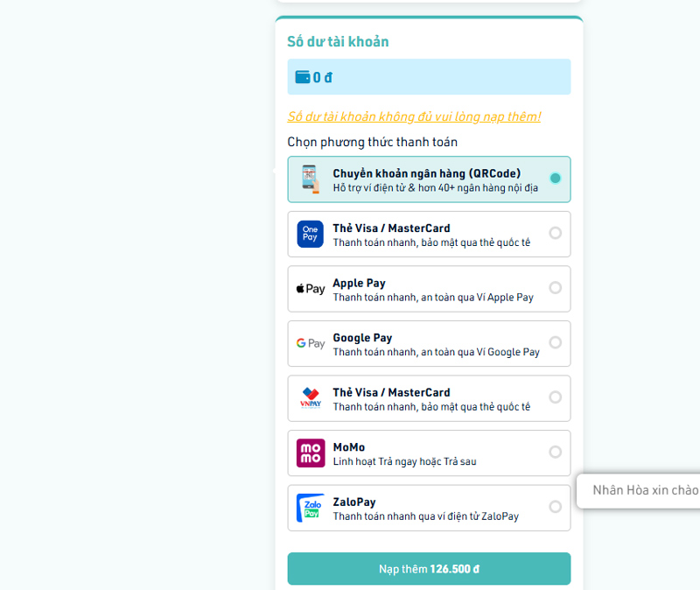
Task: Select the OnePay Visa/MasterCard radio button
Action: pos(555,233)
